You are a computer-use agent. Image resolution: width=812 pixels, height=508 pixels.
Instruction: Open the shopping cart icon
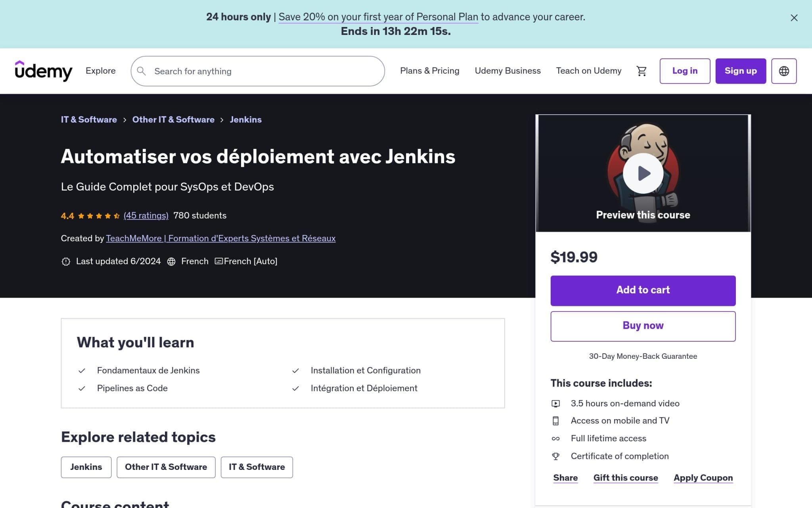click(642, 71)
